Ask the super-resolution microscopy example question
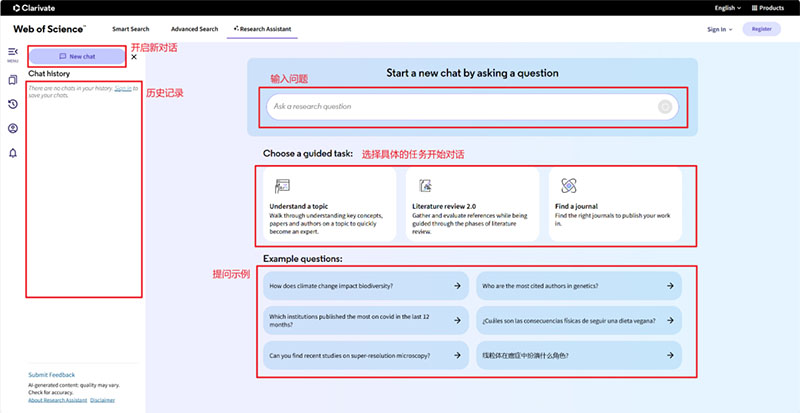Screen dimensions: 800x413 pyautogui.click(x=366, y=355)
